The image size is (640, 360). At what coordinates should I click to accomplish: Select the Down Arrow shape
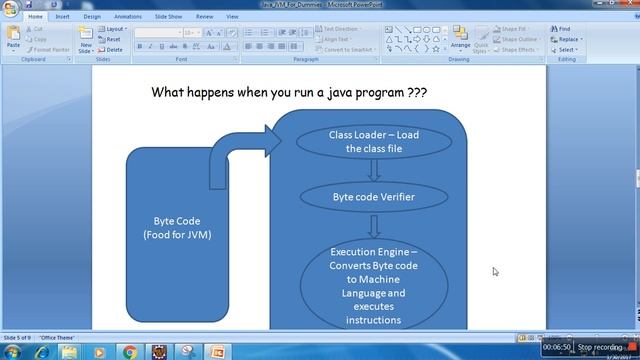click(427, 39)
